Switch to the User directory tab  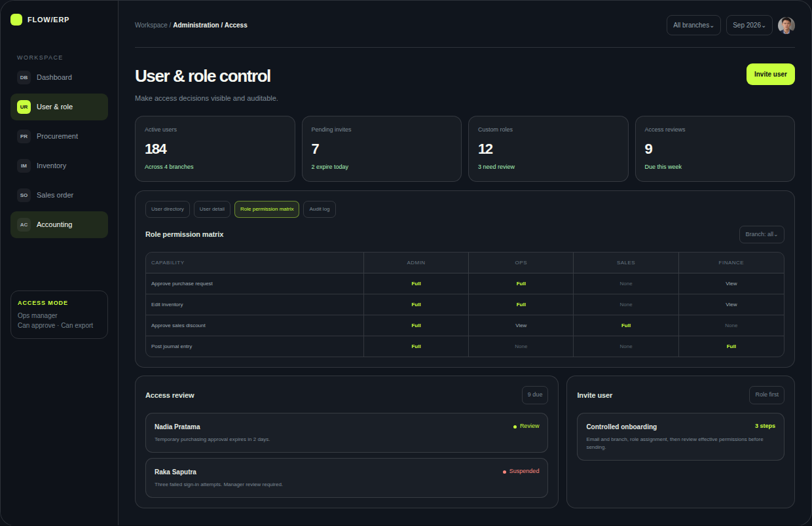point(168,209)
